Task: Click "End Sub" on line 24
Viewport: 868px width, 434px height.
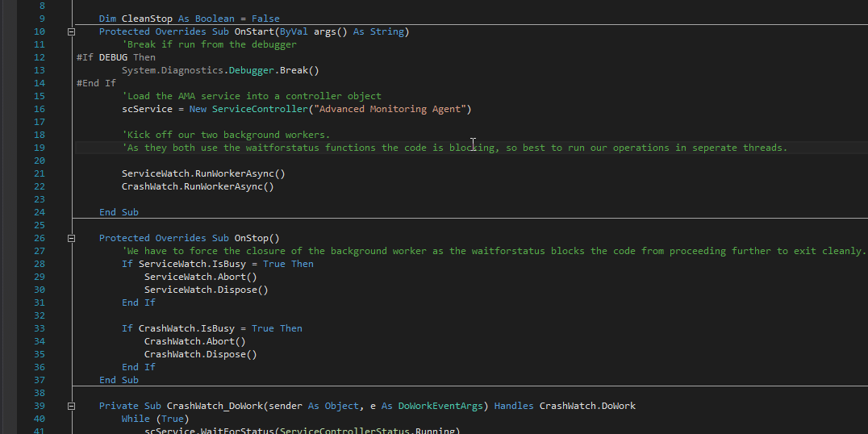Action: [x=119, y=212]
